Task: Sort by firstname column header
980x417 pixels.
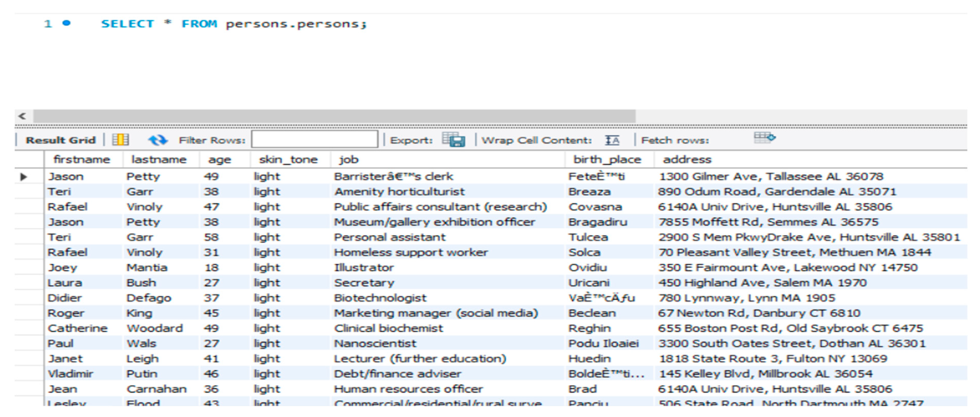Action: (x=81, y=159)
